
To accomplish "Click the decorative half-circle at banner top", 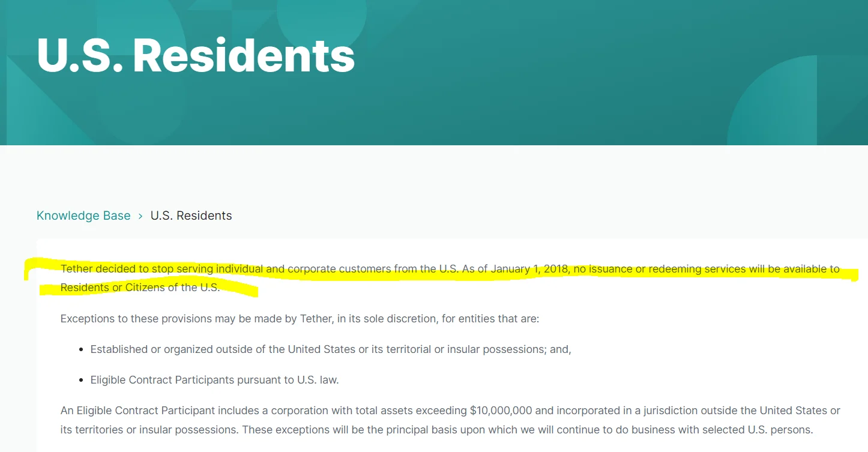I will coord(322,21).
